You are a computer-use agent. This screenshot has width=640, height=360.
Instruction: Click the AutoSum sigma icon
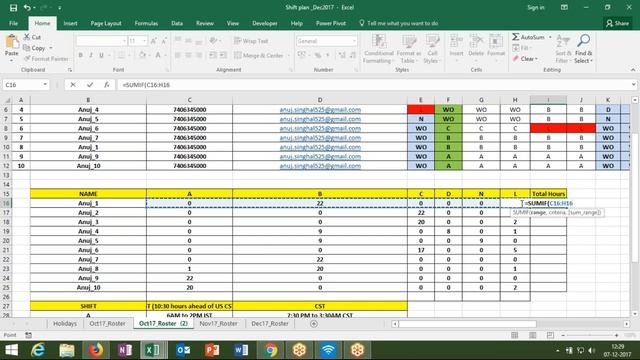(516, 37)
